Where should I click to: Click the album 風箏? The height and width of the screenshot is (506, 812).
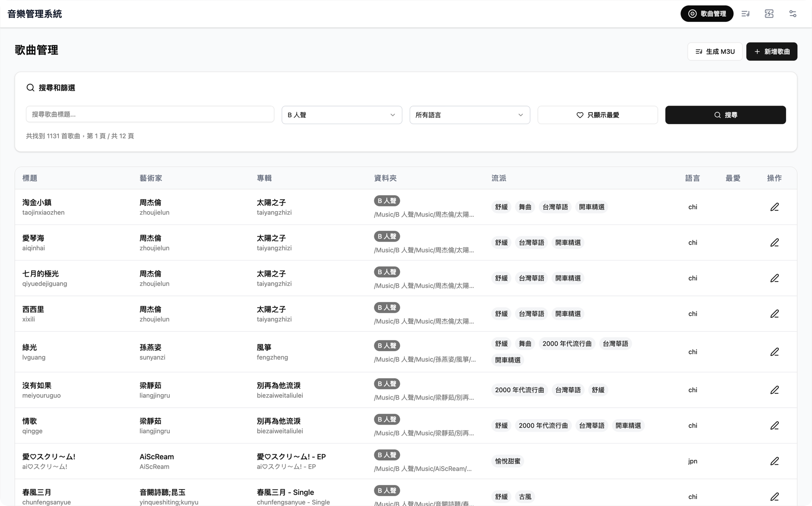coord(264,347)
